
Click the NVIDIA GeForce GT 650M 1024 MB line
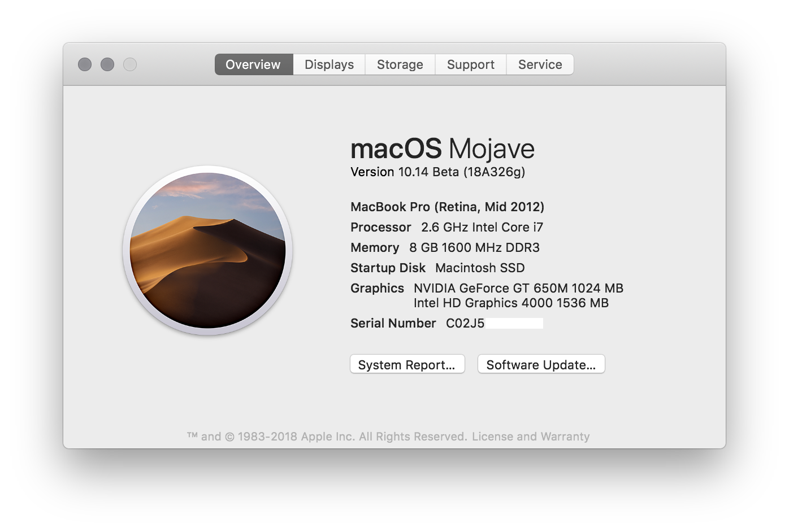519,288
